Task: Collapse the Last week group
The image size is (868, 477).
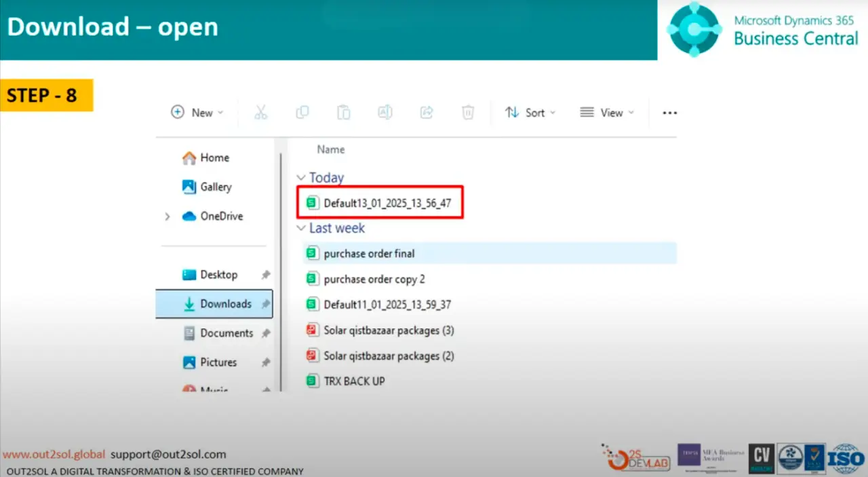Action: click(301, 229)
